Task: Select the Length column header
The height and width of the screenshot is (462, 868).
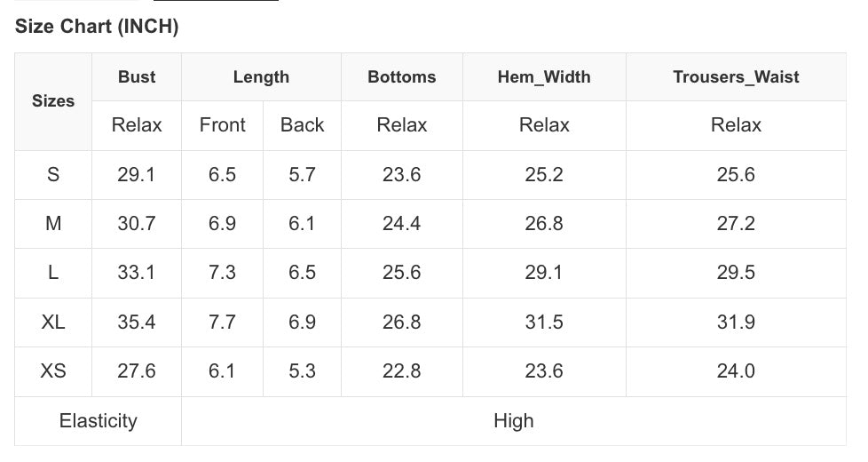Action: pos(261,77)
